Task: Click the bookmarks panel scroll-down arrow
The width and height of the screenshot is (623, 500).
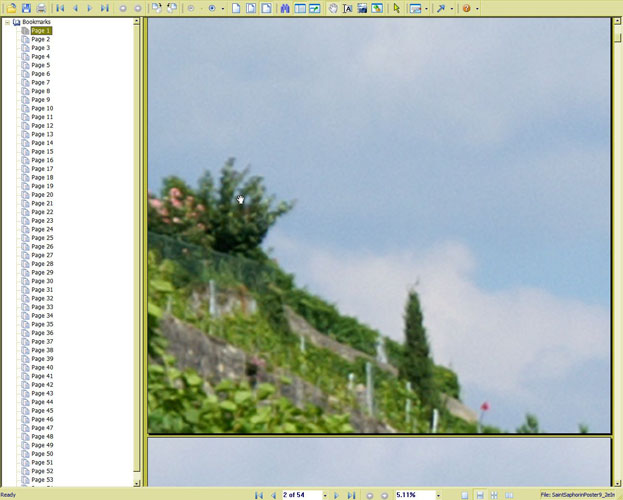Action: click(137, 483)
